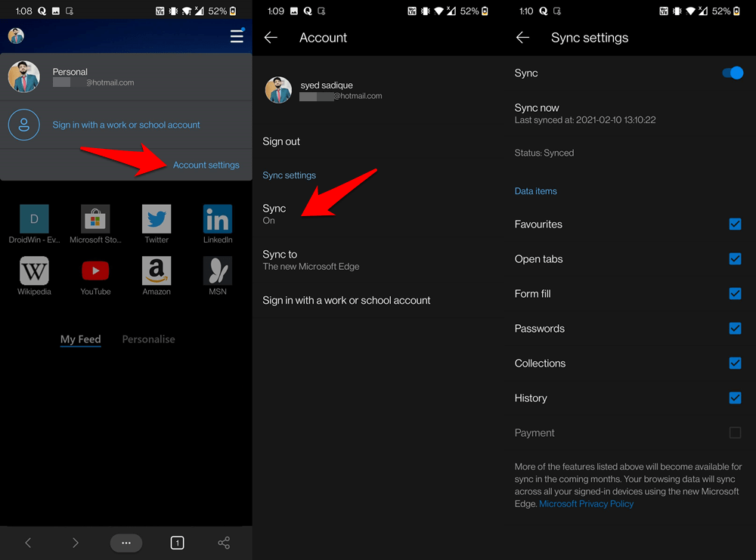Tap the Status: Synced text

pos(544,153)
